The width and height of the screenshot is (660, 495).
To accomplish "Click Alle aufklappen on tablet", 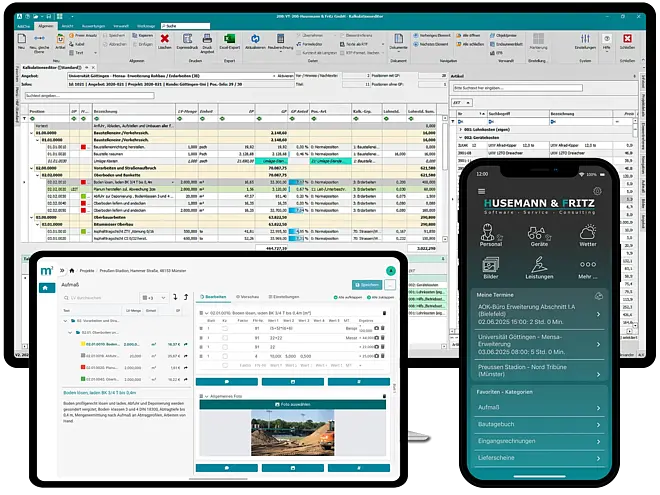I will tap(348, 297).
